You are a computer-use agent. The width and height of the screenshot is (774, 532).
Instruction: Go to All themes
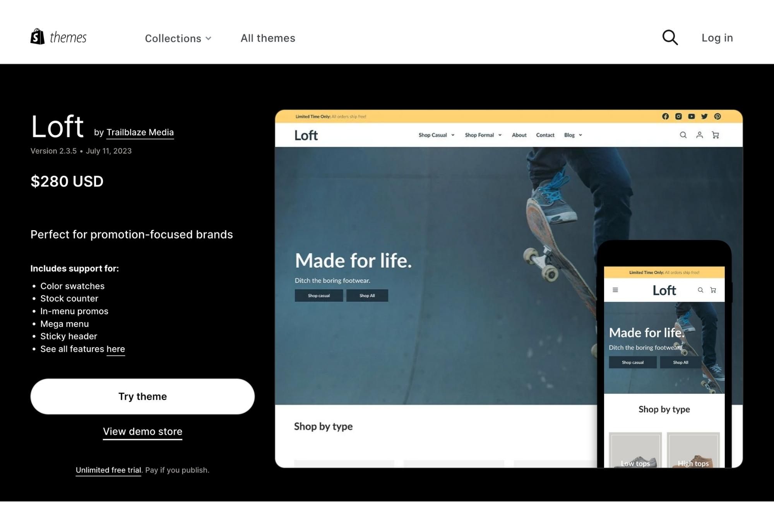268,38
